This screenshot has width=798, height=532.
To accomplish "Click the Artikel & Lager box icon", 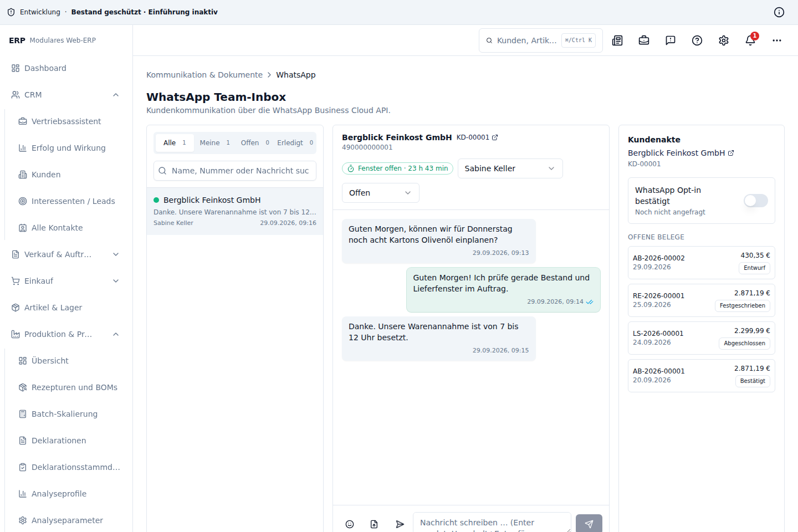I will pyautogui.click(x=16, y=308).
